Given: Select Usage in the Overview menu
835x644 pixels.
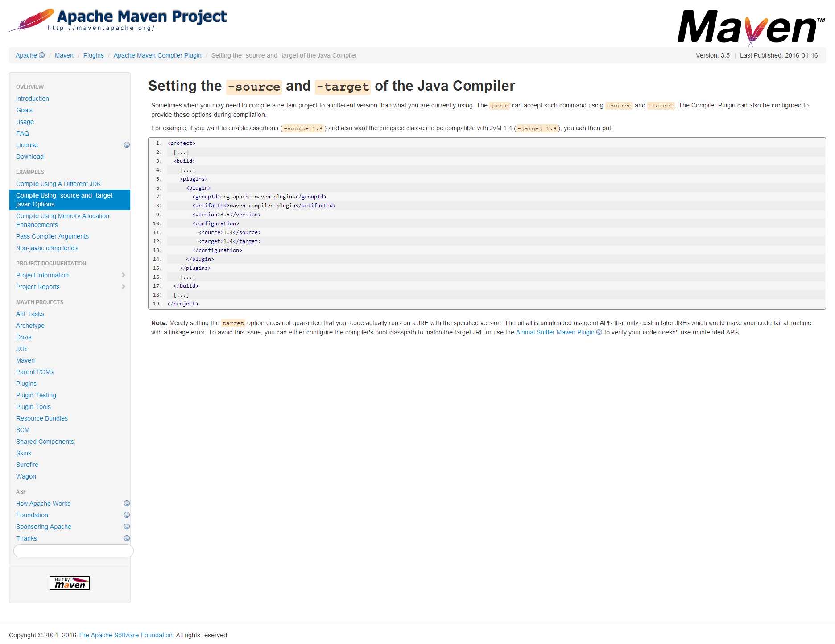Looking at the screenshot, I should point(25,122).
